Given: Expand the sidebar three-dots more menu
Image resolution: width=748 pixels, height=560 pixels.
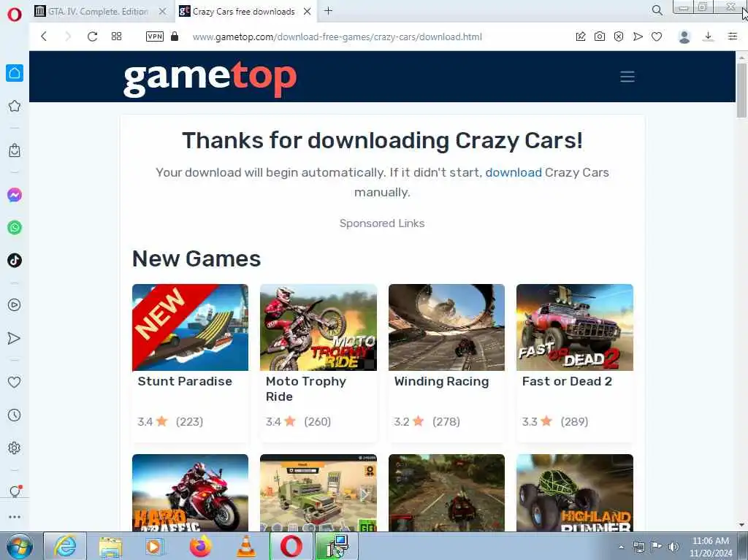Looking at the screenshot, I should 15,517.
